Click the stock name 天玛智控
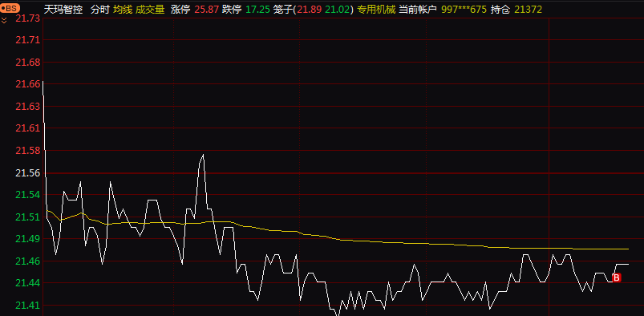 [x=63, y=10]
